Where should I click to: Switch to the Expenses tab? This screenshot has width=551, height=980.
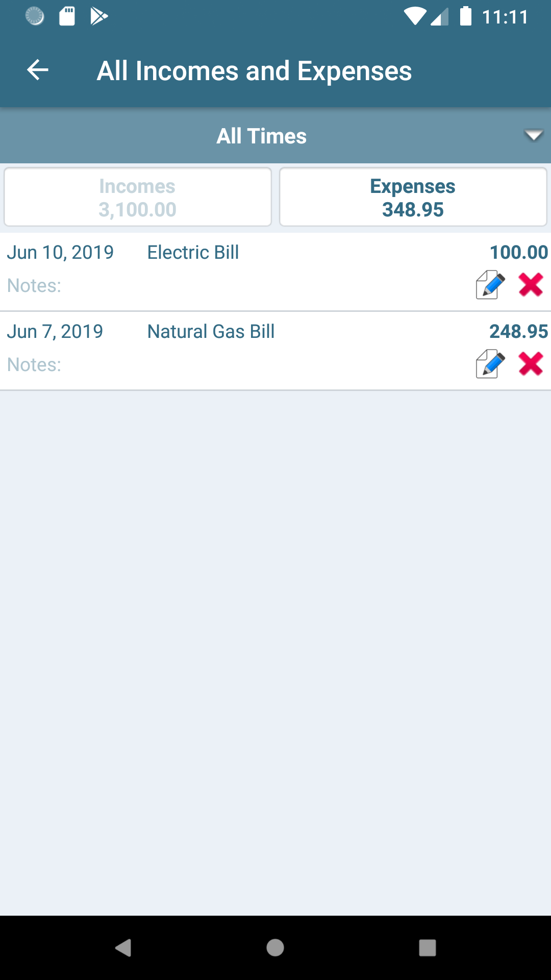point(413,197)
